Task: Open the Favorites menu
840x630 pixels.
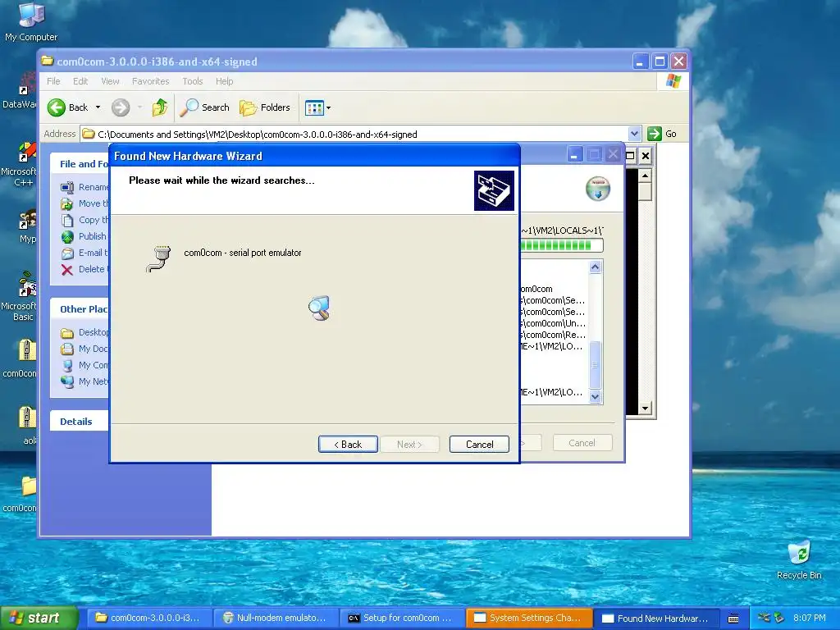Action: (151, 81)
